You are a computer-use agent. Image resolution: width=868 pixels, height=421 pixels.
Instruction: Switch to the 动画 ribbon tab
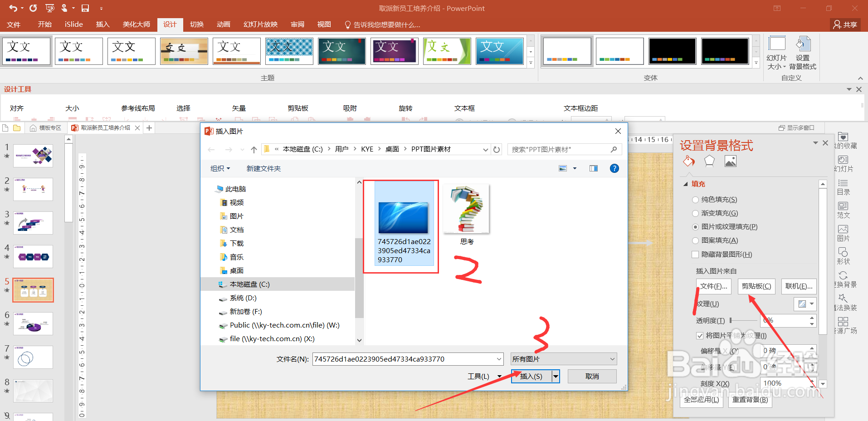[224, 24]
